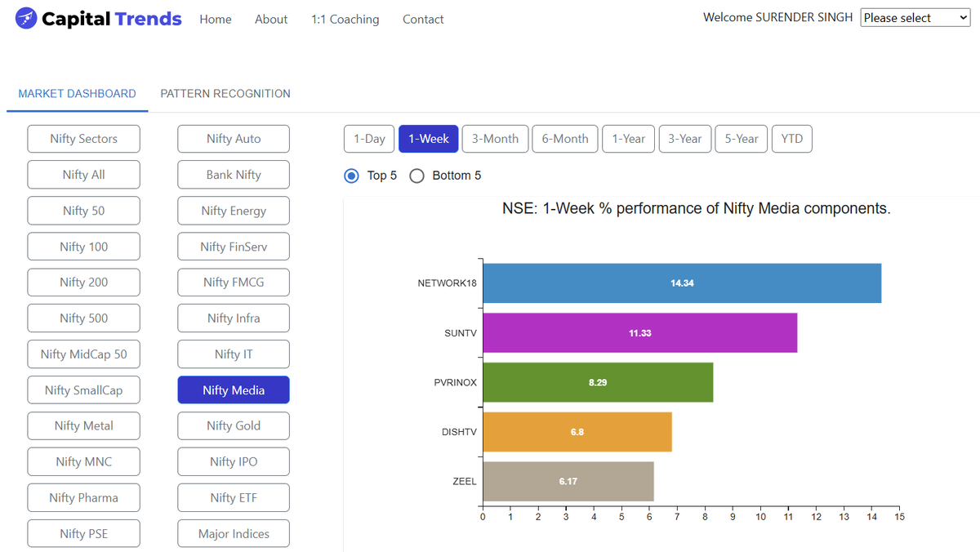This screenshot has height=552, width=980.
Task: Navigate to the Contact page
Action: coord(423,19)
